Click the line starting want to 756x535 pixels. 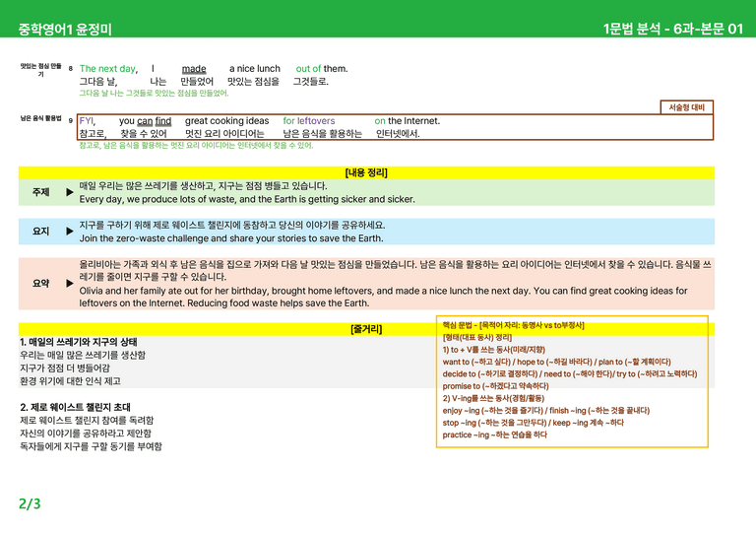(557, 362)
